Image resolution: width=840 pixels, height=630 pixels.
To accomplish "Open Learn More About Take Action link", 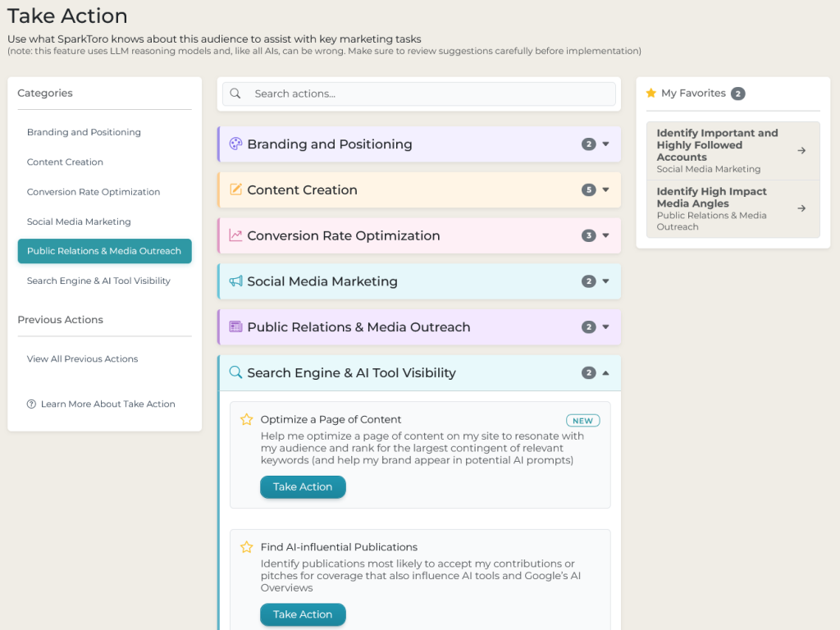I will pos(107,404).
